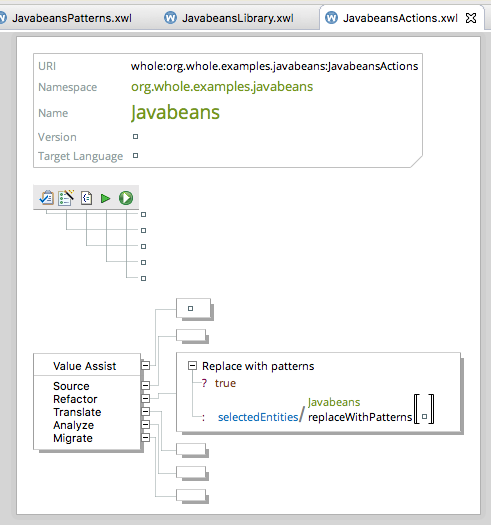Screen dimensions: 491x525
Task: Select the org.whole.examples.javabeans namespace text
Action: click(222, 87)
